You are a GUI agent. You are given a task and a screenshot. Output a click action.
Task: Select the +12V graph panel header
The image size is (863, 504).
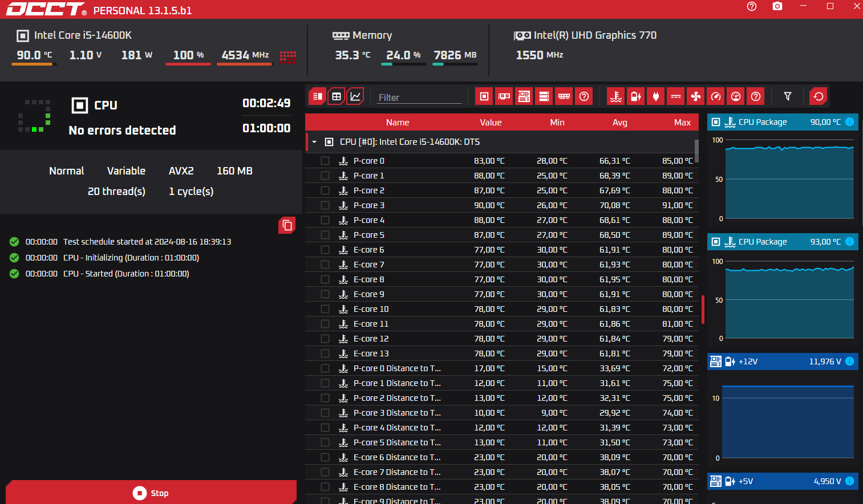coord(783,361)
